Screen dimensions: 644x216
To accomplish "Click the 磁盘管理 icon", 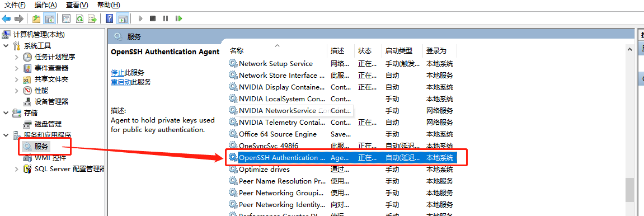I will pyautogui.click(x=27, y=124).
